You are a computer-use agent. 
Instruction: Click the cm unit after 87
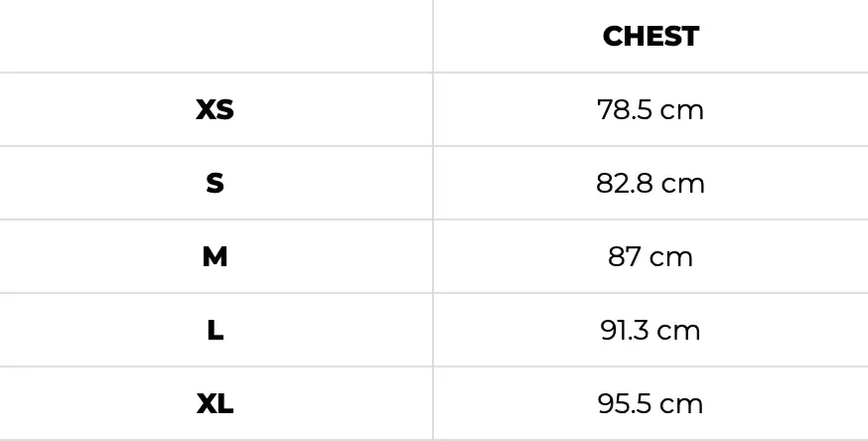(x=672, y=257)
